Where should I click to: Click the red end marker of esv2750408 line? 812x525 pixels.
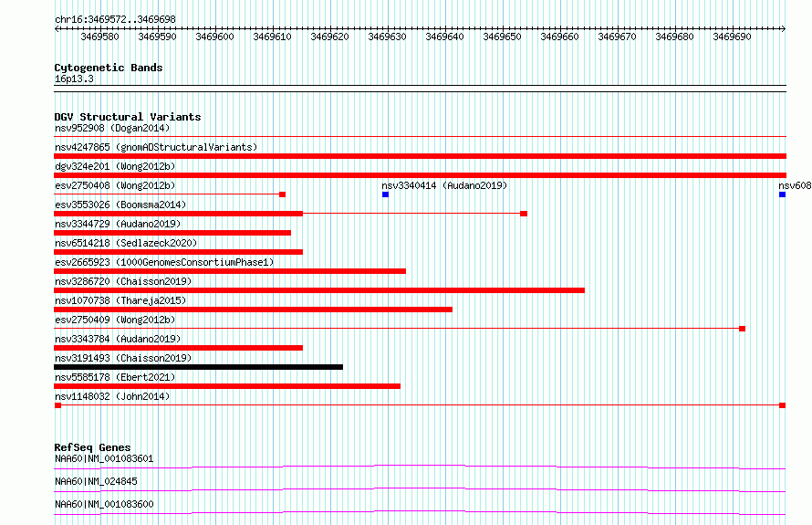tap(282, 194)
